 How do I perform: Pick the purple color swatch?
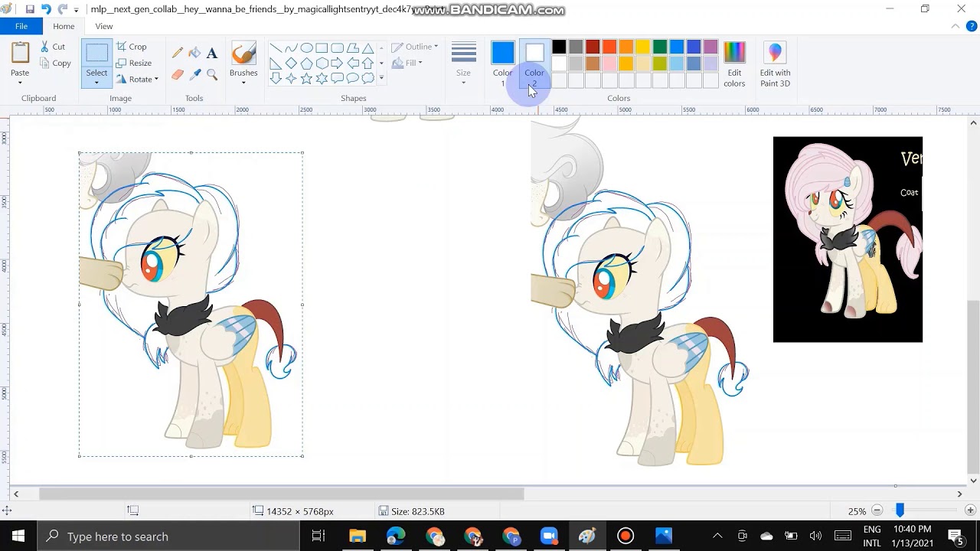pos(710,47)
